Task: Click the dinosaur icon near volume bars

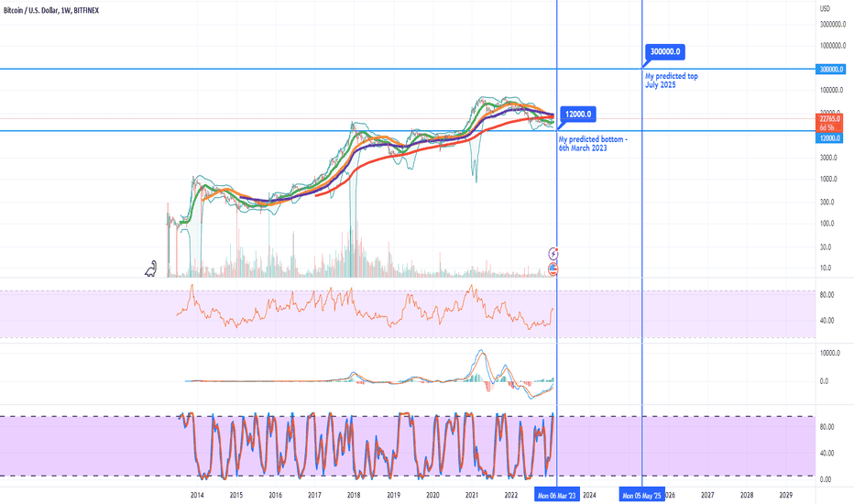Action: point(151,268)
